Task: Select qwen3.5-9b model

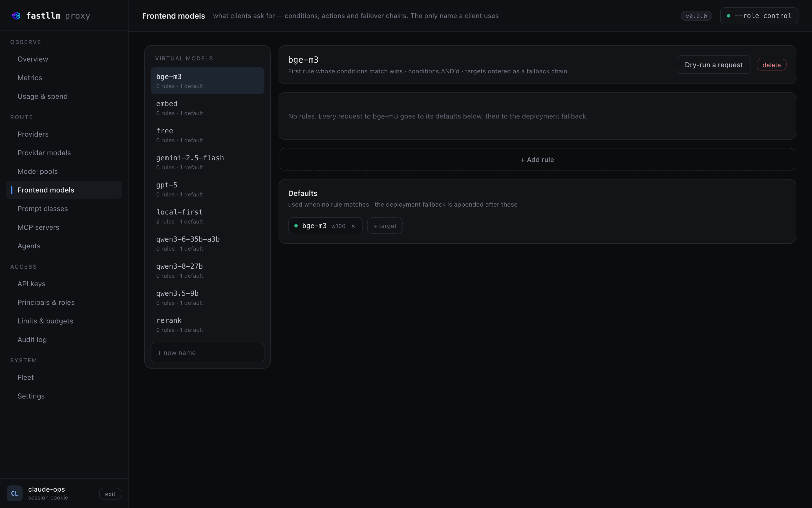Action: click(207, 298)
